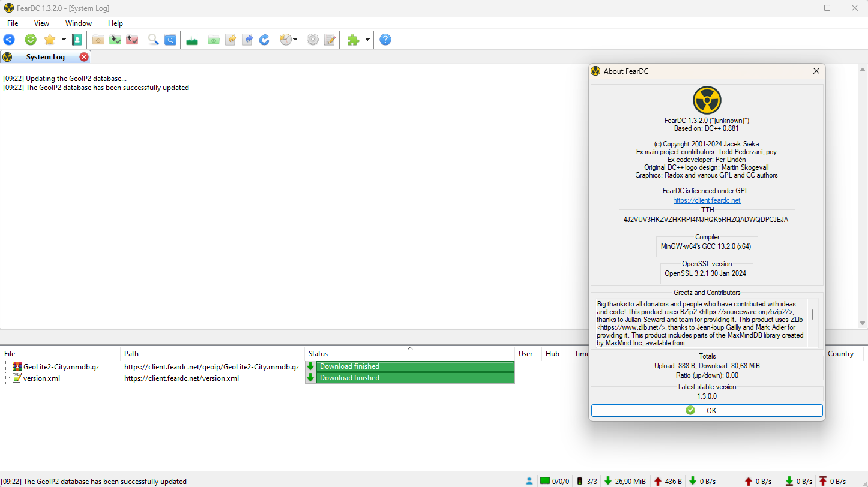Sort transfers by User column
This screenshot has width=868, height=487.
tap(528, 354)
